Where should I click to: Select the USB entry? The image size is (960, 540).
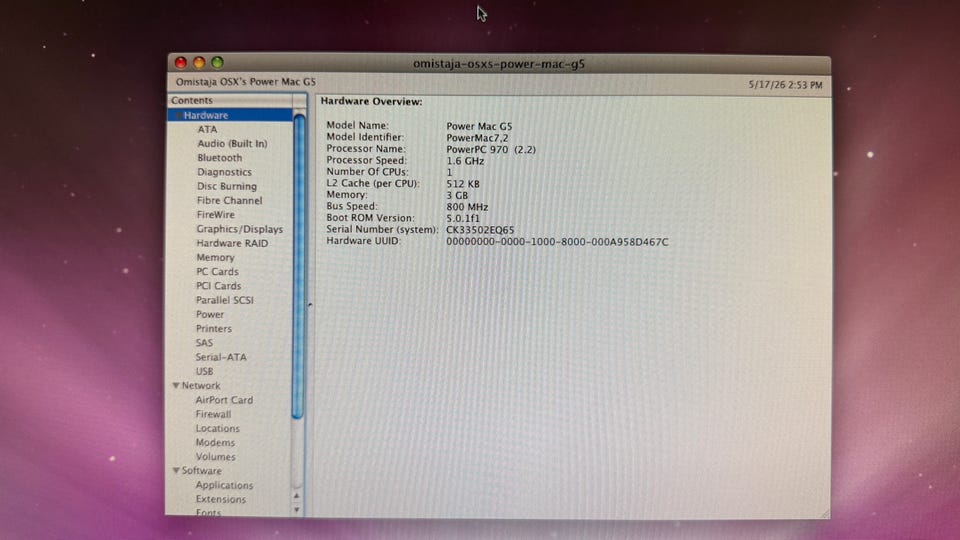point(204,371)
